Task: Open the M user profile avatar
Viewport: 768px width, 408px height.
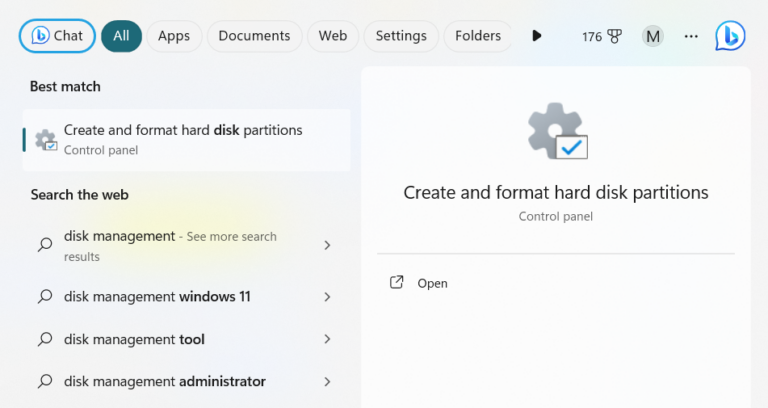Action: (653, 36)
